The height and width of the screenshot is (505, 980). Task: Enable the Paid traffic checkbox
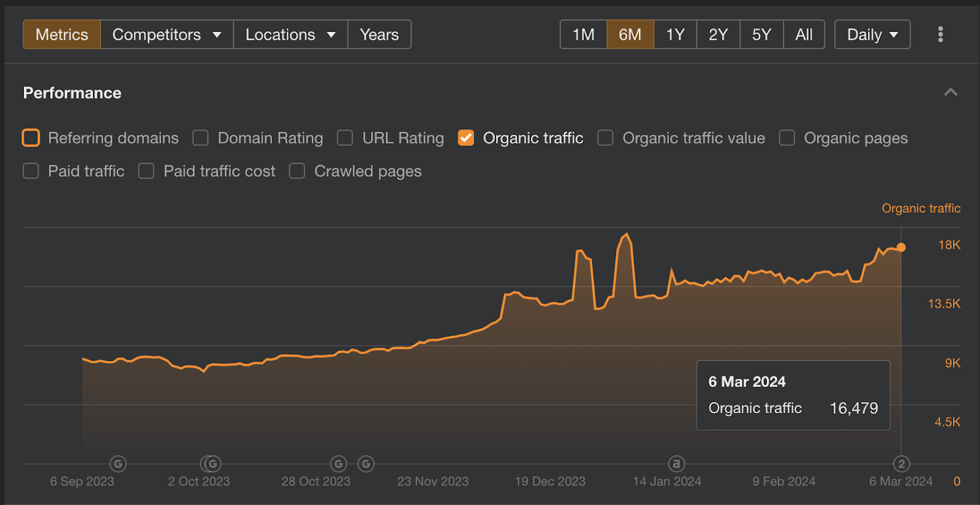31,171
